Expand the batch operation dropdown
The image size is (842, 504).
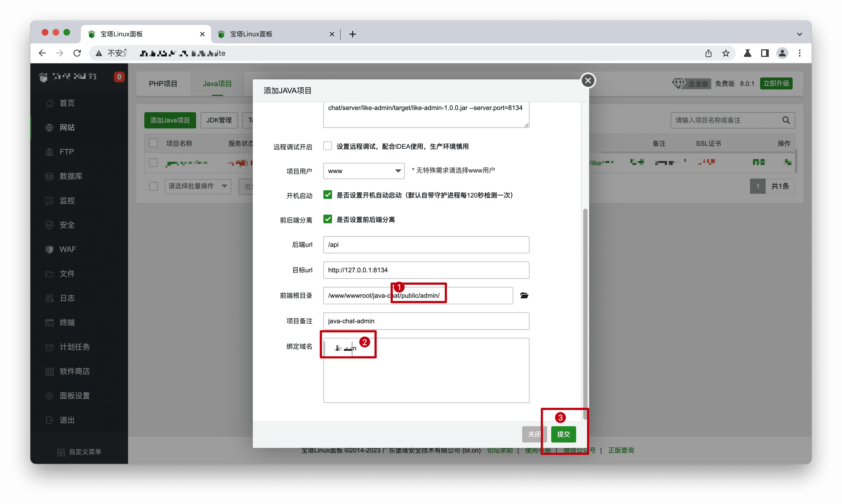click(x=197, y=186)
